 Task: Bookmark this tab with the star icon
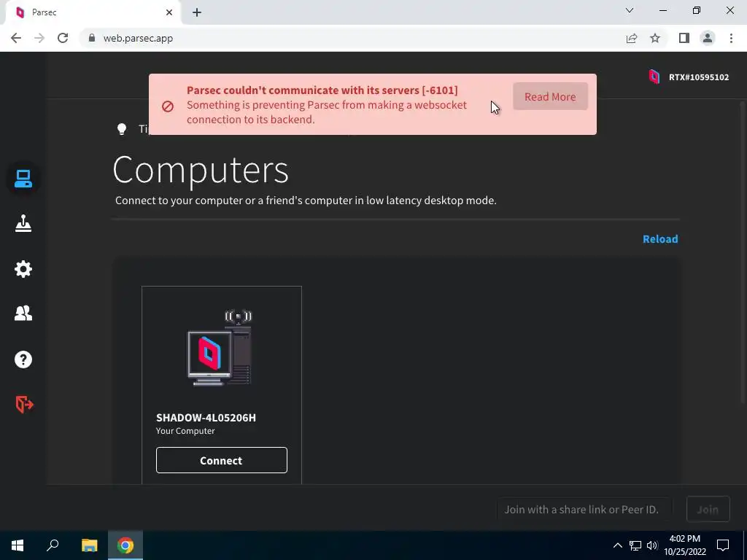tap(655, 38)
